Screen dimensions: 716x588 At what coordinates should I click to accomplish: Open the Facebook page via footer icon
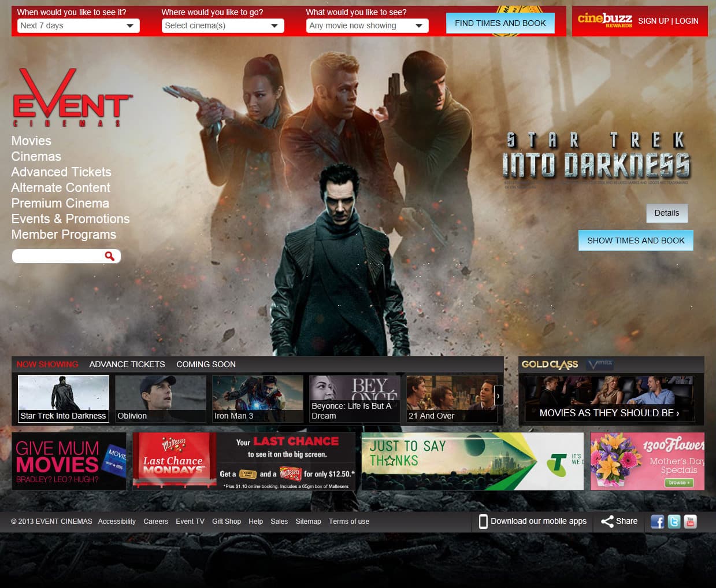657,522
